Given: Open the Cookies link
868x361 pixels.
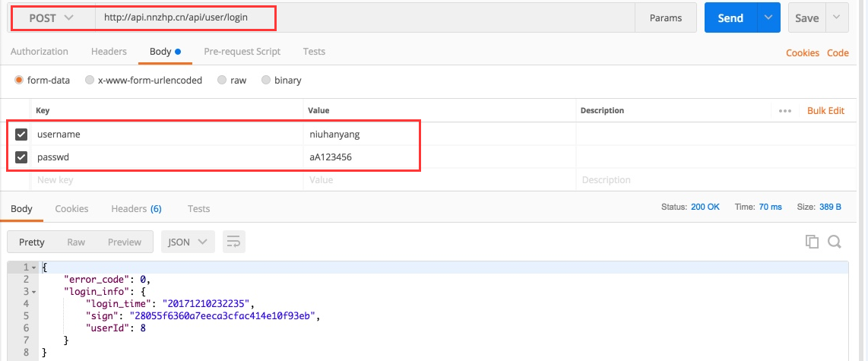Looking at the screenshot, I should tap(802, 52).
